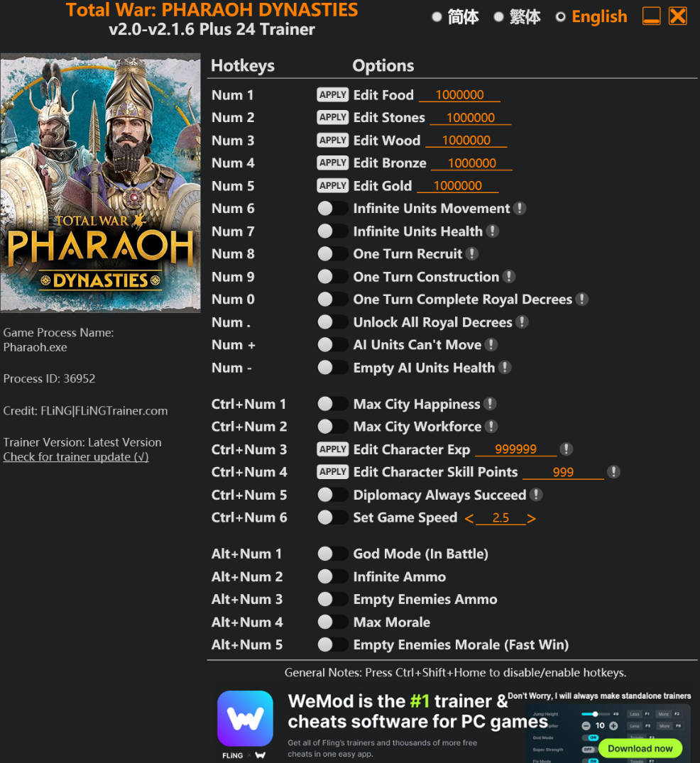Click the Edit Stones amount field

pyautogui.click(x=471, y=117)
